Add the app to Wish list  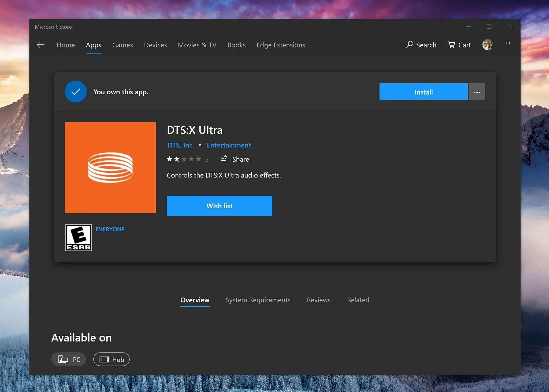[220, 206]
